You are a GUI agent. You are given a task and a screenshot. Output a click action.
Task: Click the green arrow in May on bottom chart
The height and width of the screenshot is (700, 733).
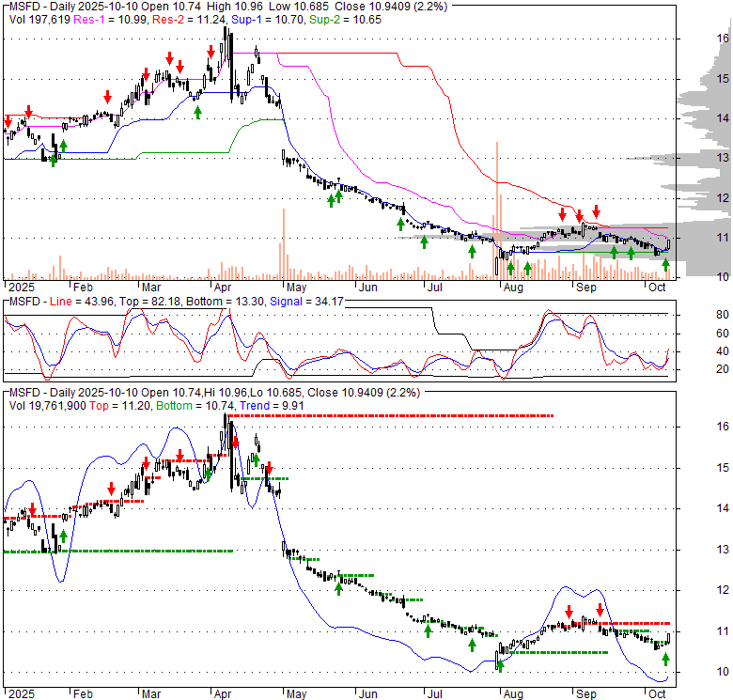[338, 588]
